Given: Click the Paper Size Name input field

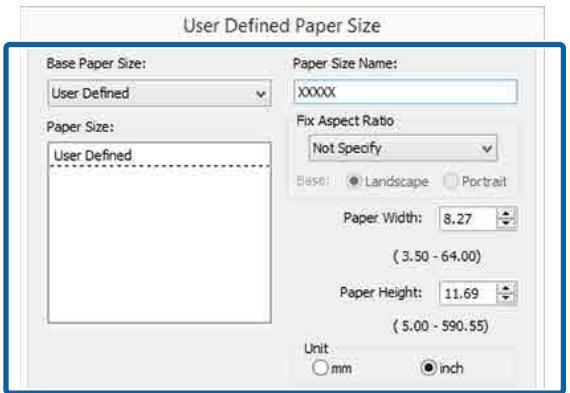Looking at the screenshot, I should tap(405, 92).
